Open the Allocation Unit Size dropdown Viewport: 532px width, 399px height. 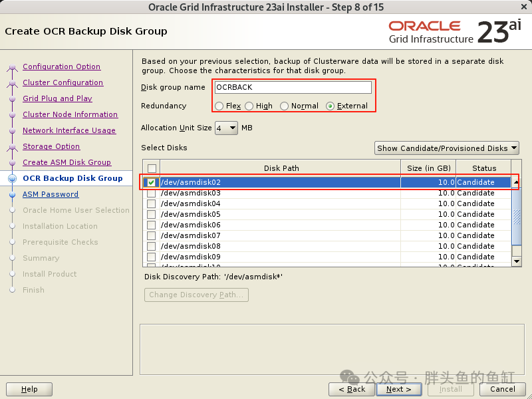click(226, 128)
